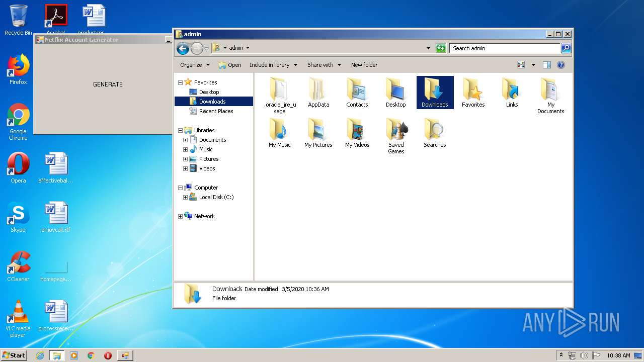Viewport: 644px width, 362px height.
Task: Open Include in library menu
Action: 274,65
